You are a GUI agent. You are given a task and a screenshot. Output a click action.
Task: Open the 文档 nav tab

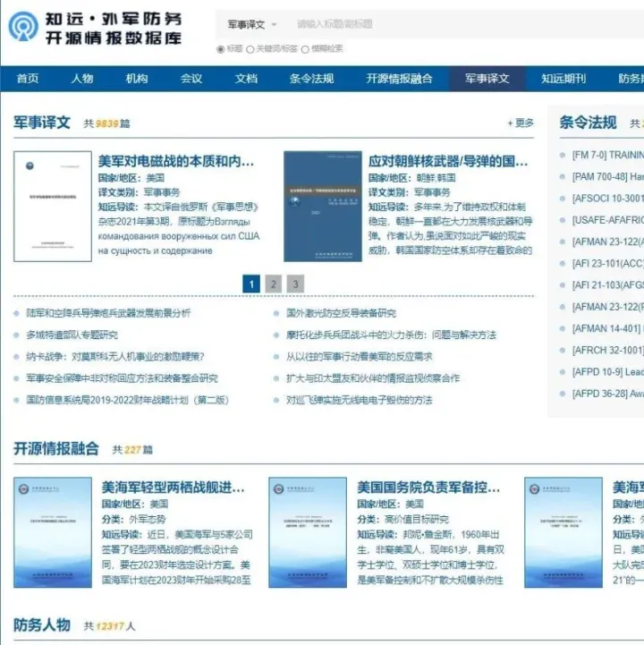[246, 79]
